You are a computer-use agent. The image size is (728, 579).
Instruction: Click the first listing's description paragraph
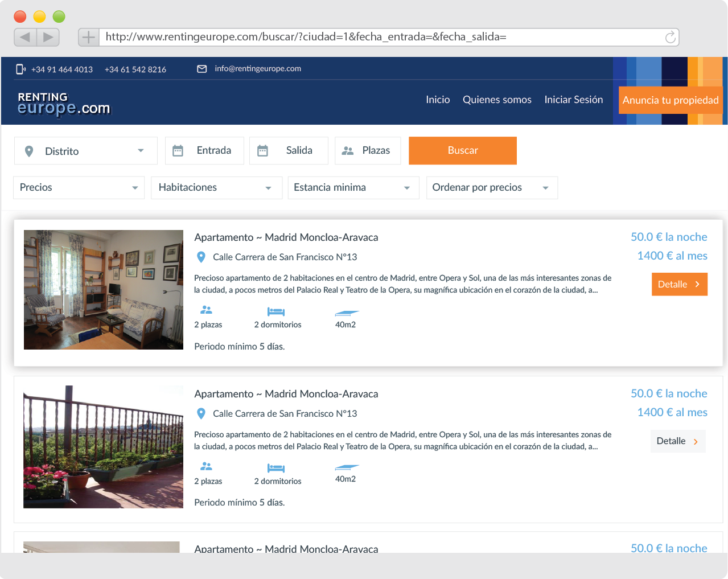pos(403,284)
